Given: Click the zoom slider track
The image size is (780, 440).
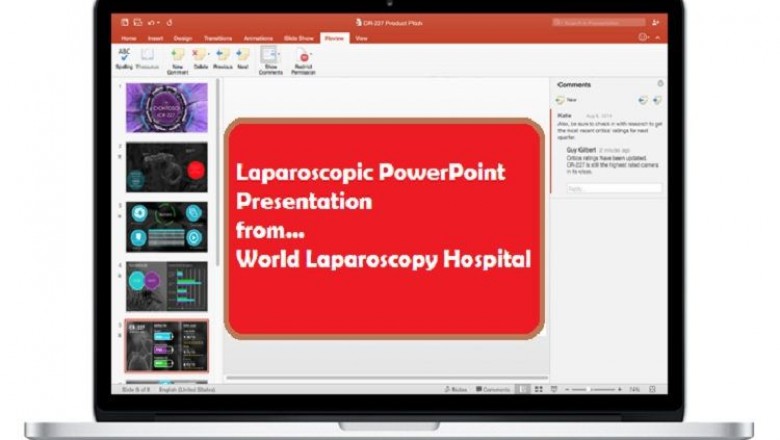Looking at the screenshot, I should point(593,390).
